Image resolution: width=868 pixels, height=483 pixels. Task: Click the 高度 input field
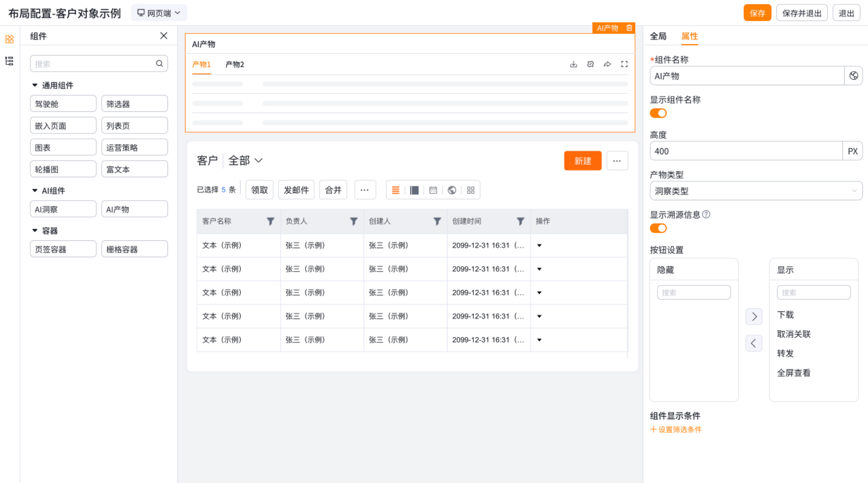tap(746, 151)
